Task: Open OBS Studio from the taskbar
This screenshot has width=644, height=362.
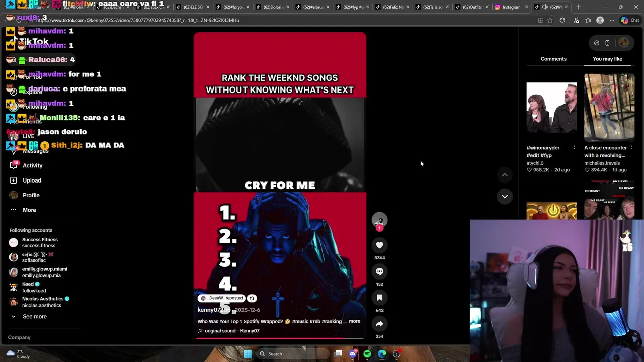Action: tap(396, 354)
